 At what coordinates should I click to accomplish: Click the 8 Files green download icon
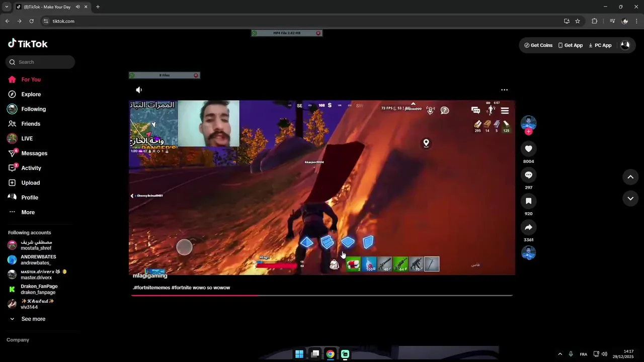coord(132,75)
